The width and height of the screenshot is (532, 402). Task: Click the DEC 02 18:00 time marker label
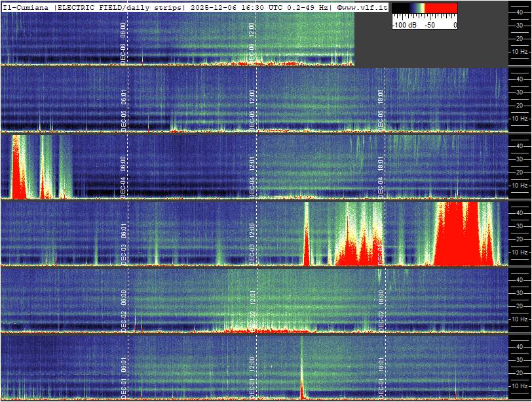point(381,306)
